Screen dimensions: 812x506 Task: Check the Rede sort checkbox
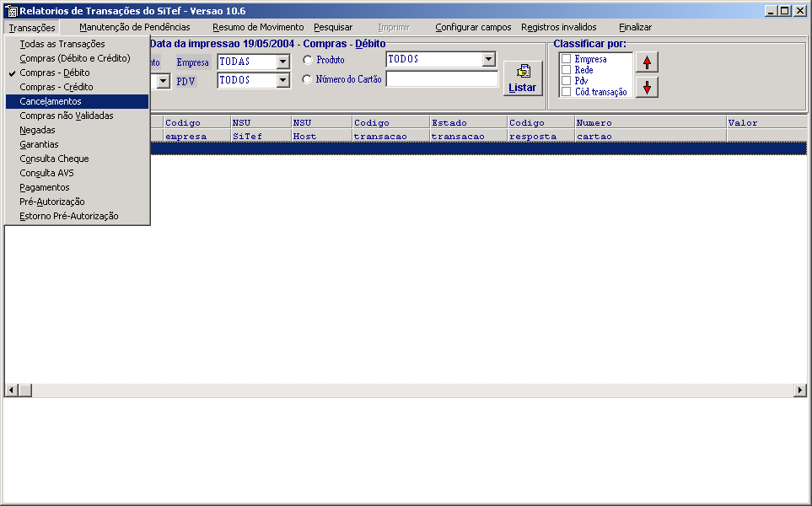pyautogui.click(x=567, y=70)
